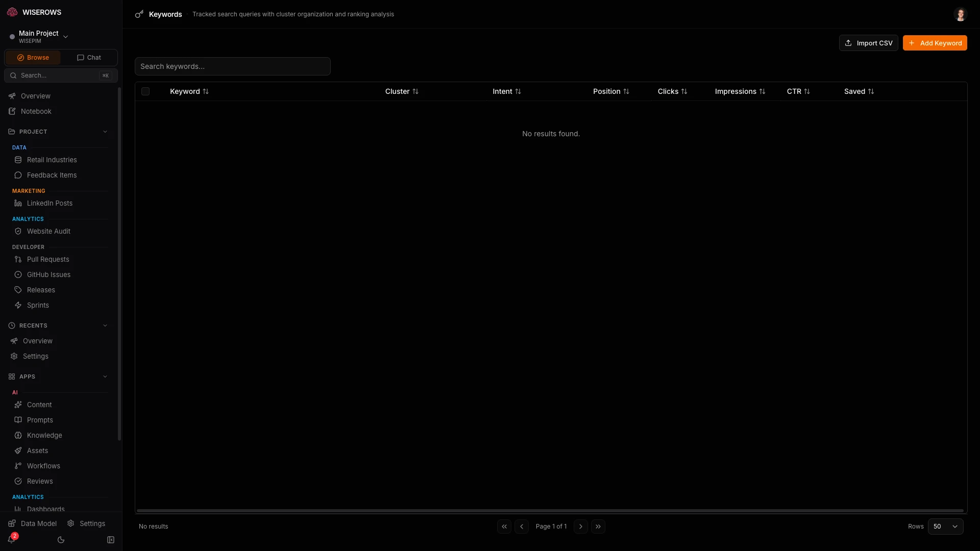Click the Add Keyword button
The image size is (980, 551).
pyautogui.click(x=936, y=43)
